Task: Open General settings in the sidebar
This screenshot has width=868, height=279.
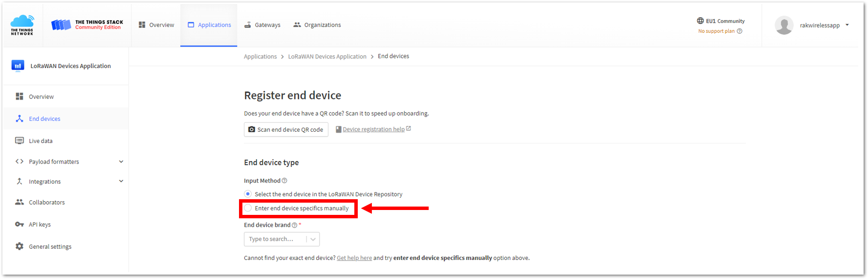Action: [66, 246]
